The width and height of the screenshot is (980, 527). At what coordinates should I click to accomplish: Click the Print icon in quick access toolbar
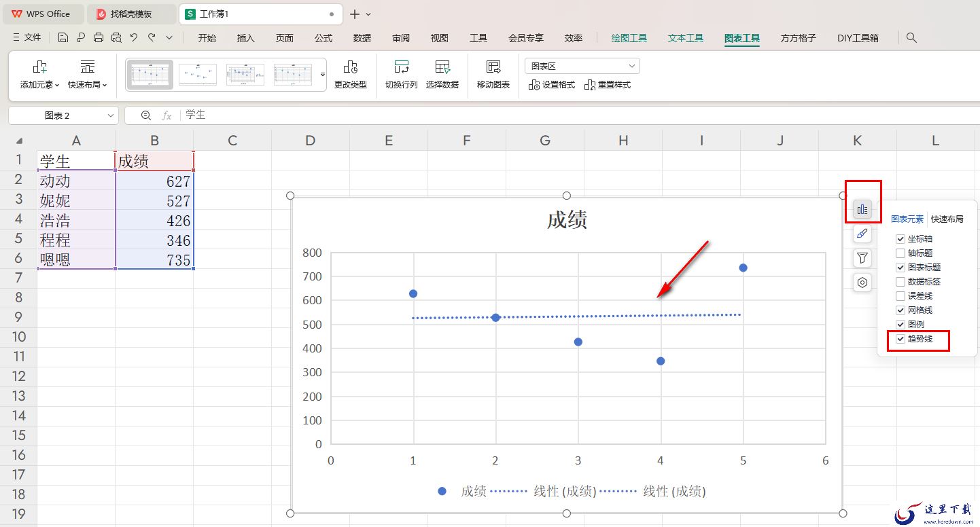99,38
